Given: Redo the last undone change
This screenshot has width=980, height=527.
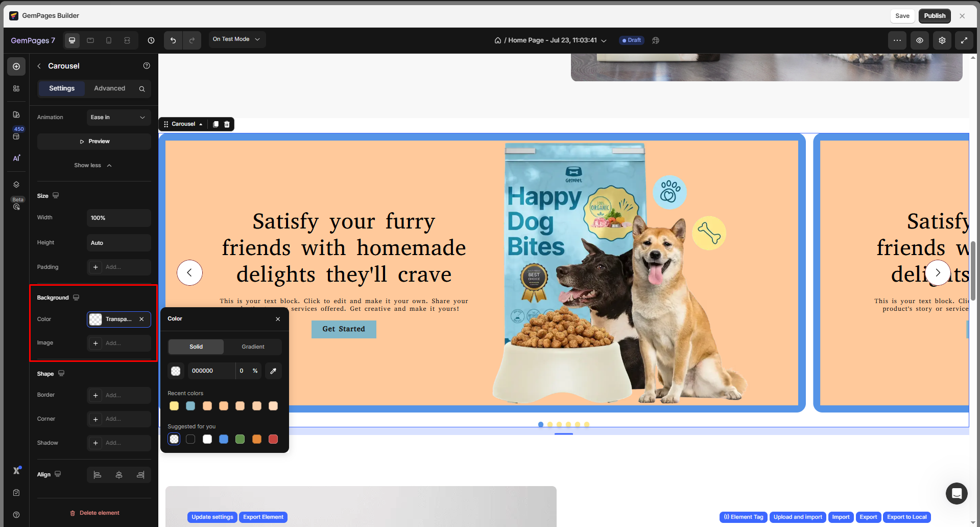Looking at the screenshot, I should click(192, 40).
